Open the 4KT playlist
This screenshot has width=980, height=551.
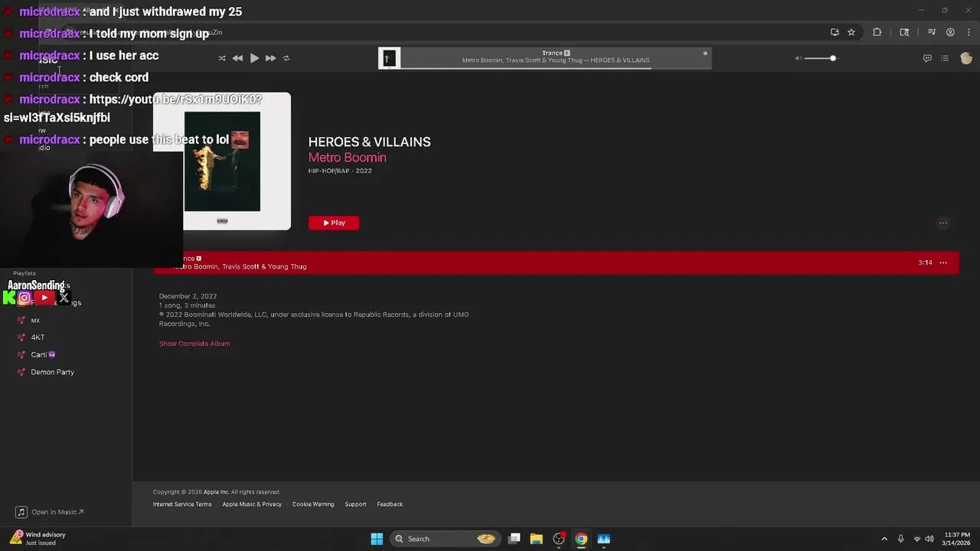[x=38, y=337]
